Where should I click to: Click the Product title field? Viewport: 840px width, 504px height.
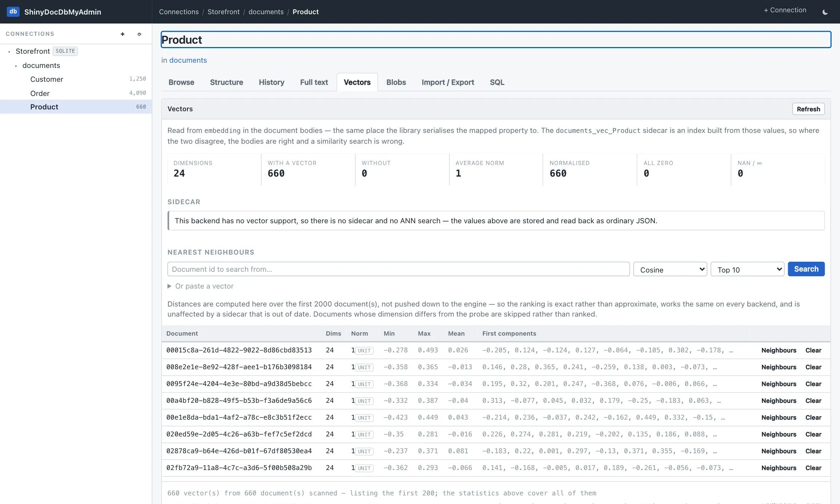pyautogui.click(x=496, y=40)
